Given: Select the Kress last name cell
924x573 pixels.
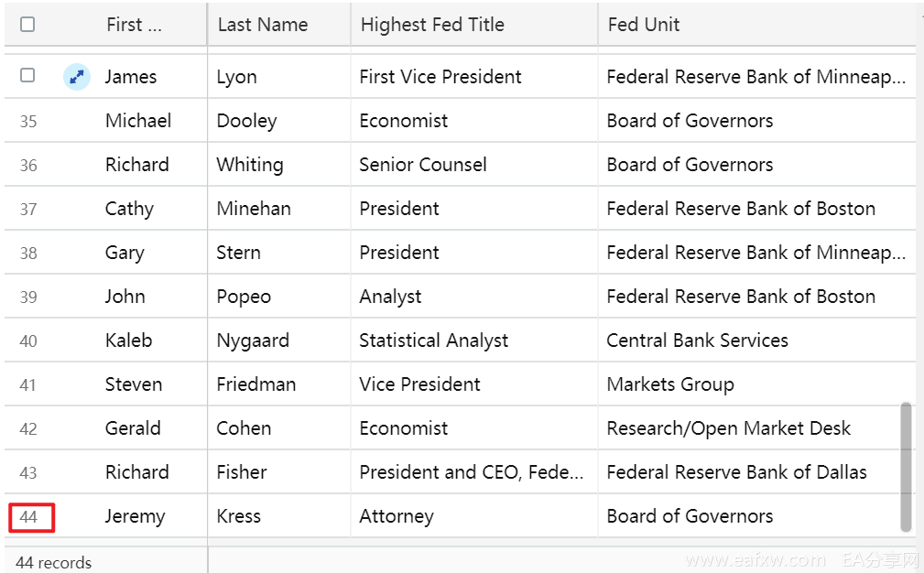Looking at the screenshot, I should coord(278,516).
